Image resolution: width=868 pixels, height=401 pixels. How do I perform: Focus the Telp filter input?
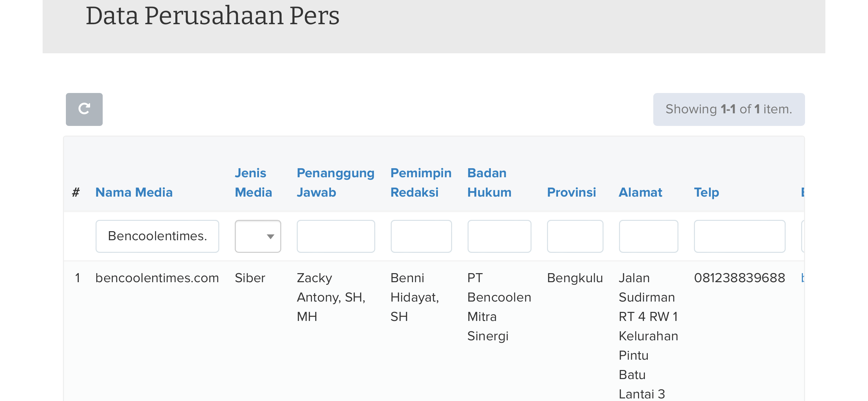pos(739,236)
